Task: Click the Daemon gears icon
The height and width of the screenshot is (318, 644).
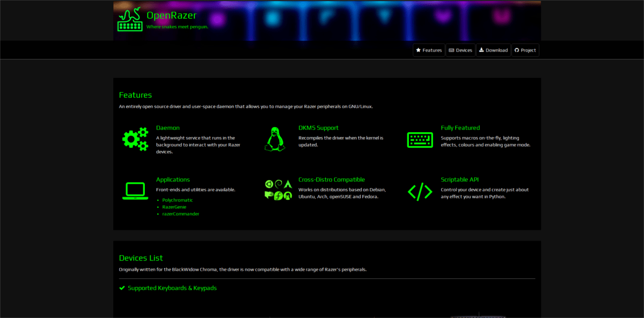Action: (x=135, y=139)
